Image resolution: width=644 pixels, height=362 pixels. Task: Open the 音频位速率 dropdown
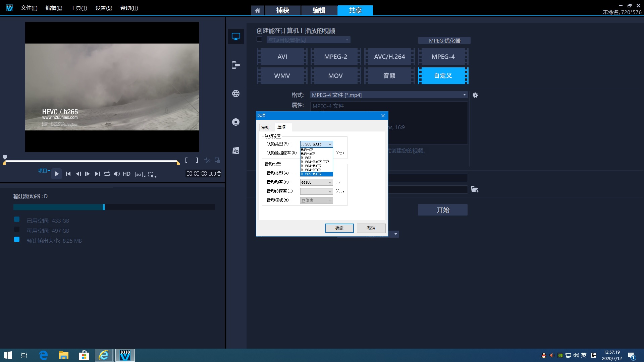coord(316,191)
